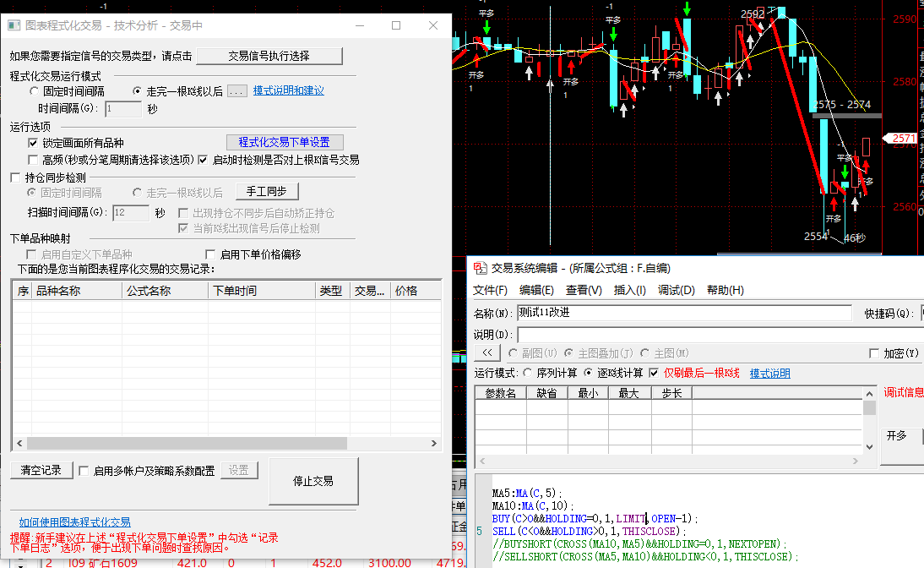The height and width of the screenshot is (568, 924).
Task: Open the 如何使用图表程式化交易 link
Action: 75,522
